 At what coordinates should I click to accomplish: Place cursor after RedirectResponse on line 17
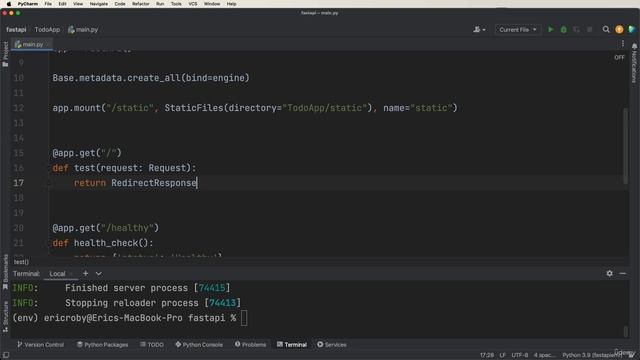pyautogui.click(x=197, y=183)
